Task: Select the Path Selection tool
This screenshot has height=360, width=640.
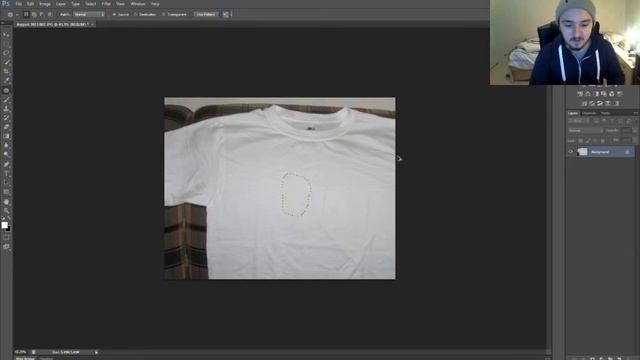Action: pyautogui.click(x=6, y=182)
